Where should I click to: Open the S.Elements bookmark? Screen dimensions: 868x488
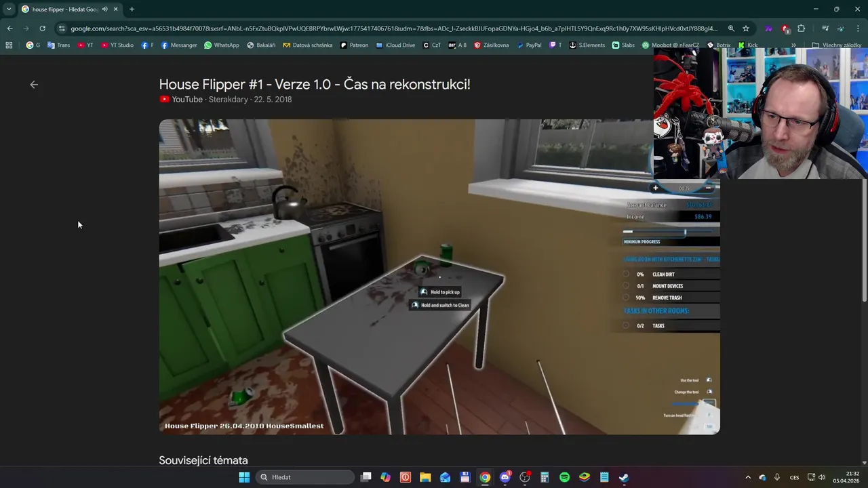pos(587,45)
